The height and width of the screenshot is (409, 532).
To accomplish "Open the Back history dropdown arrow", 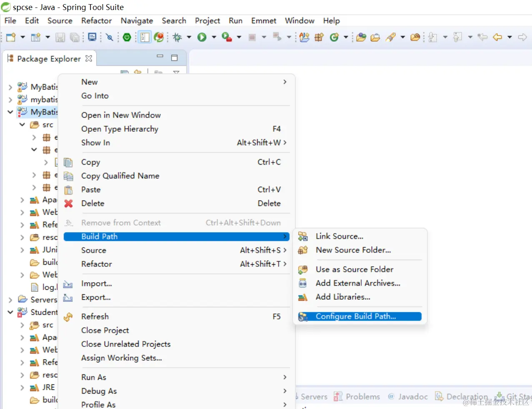I will [510, 37].
